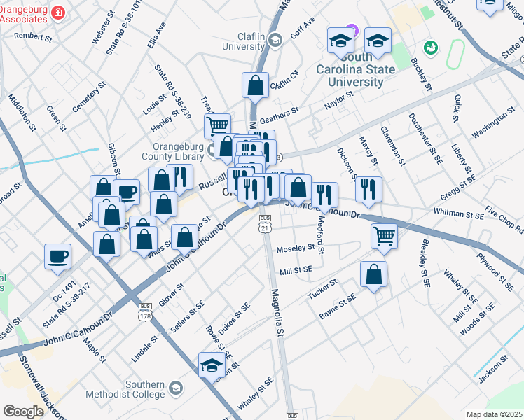
Task: Select the coffee cup marker below Gibson St
Action: click(127, 192)
